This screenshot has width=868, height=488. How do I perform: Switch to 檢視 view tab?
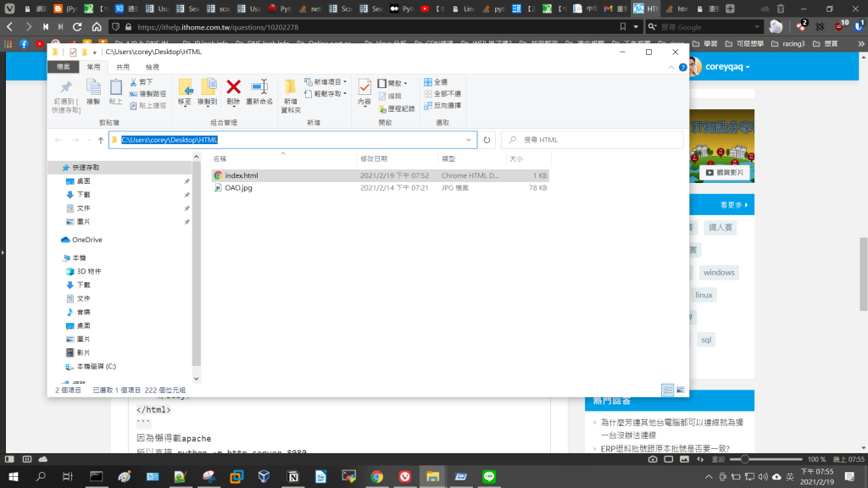pos(153,67)
